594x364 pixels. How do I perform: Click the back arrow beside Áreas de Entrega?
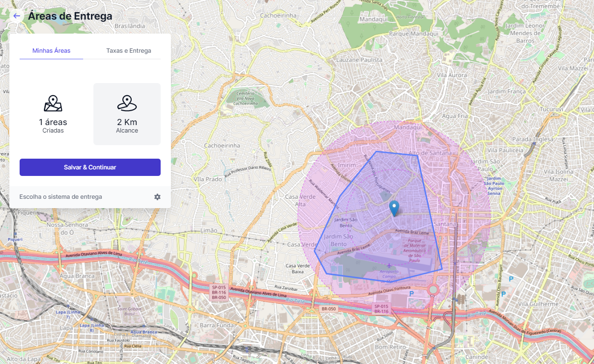[17, 16]
